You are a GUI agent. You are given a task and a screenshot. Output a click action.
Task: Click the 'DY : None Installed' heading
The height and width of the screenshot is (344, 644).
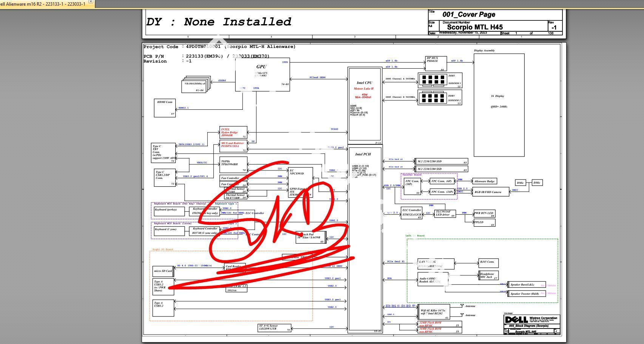coord(219,22)
